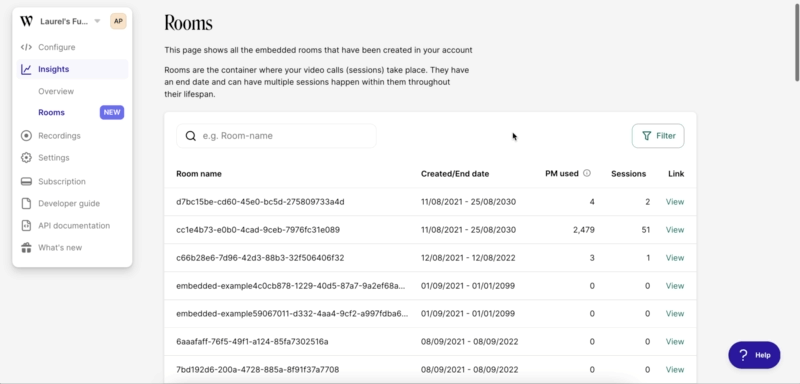
Task: Click the Sessions column header
Action: (629, 174)
